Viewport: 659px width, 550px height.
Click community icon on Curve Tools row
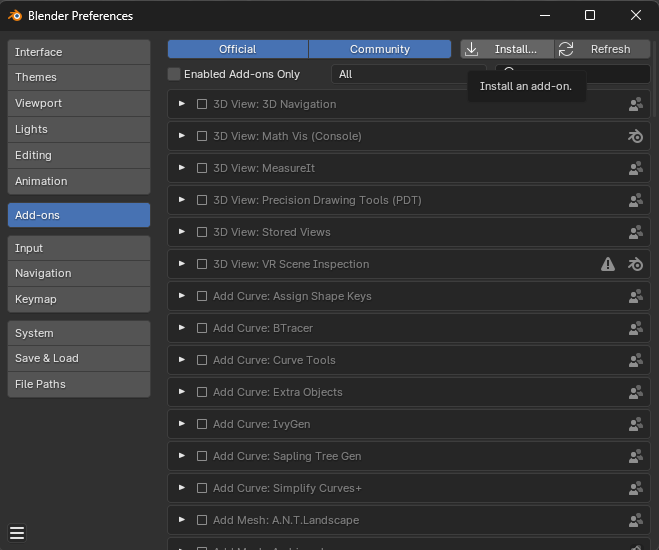pyautogui.click(x=635, y=360)
